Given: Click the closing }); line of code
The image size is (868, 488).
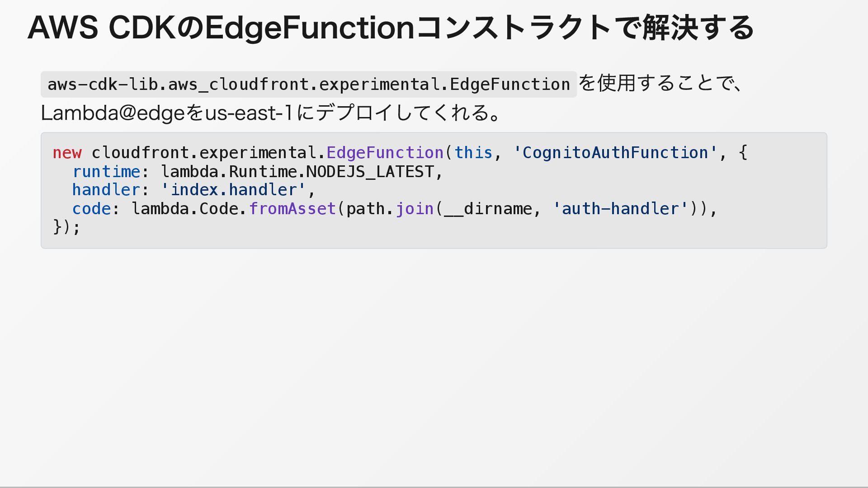Looking at the screenshot, I should [66, 227].
